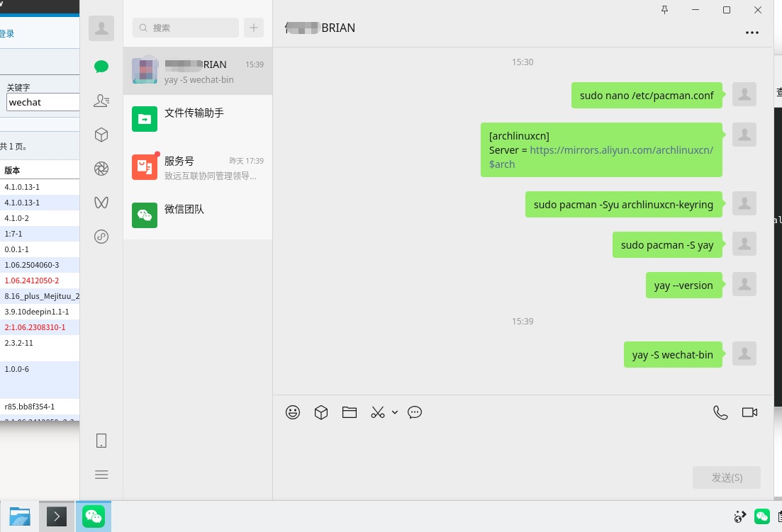Click the phone icon to switch device view

(101, 441)
